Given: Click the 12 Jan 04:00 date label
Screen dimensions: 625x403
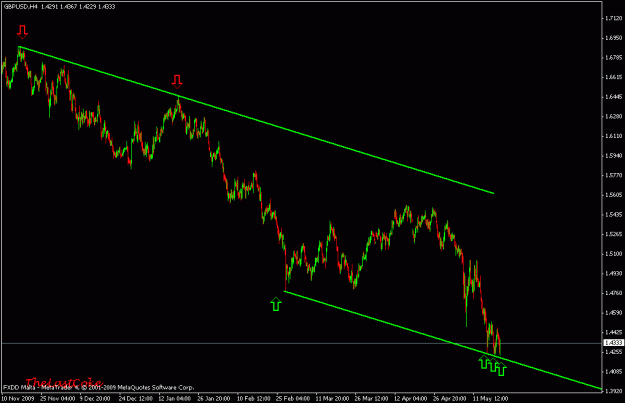Looking at the screenshot, I should [175, 399].
